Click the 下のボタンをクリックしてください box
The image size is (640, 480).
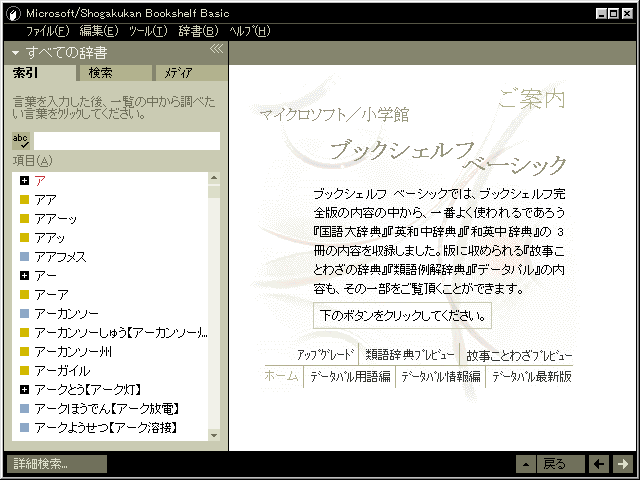(x=402, y=316)
